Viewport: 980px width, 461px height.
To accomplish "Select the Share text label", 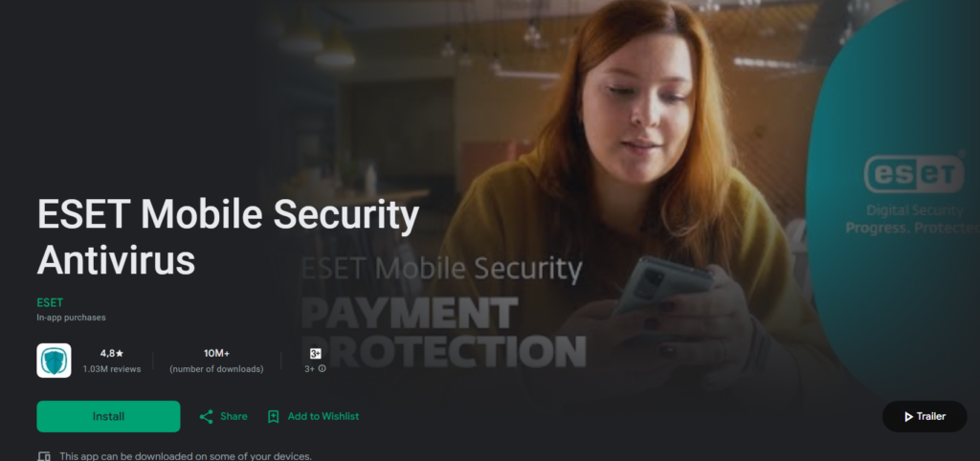I will click(234, 417).
